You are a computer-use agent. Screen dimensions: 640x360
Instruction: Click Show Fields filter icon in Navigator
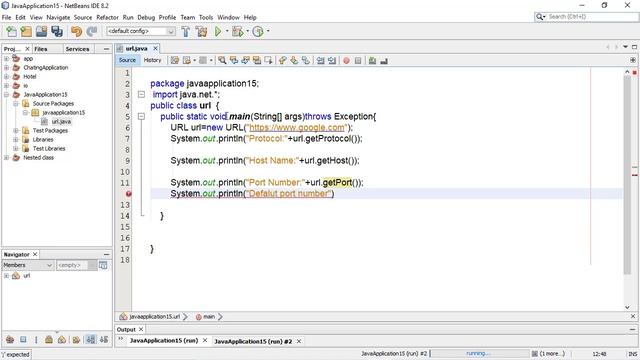(x=23, y=340)
